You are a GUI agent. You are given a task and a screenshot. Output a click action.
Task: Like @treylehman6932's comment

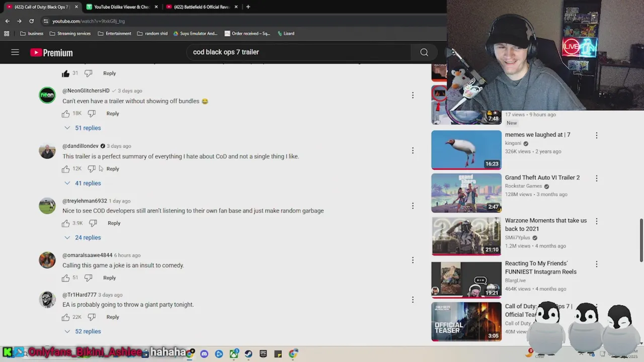65,223
